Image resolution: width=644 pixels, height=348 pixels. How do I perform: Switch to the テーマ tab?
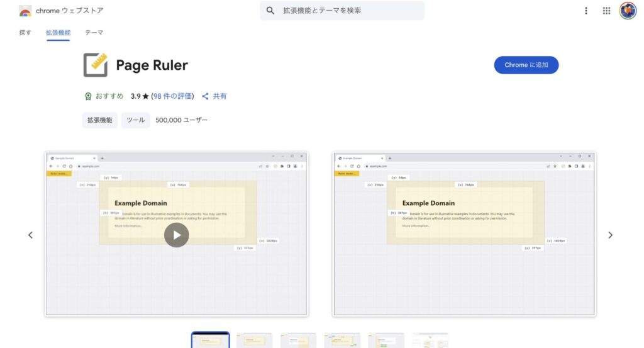(94, 33)
